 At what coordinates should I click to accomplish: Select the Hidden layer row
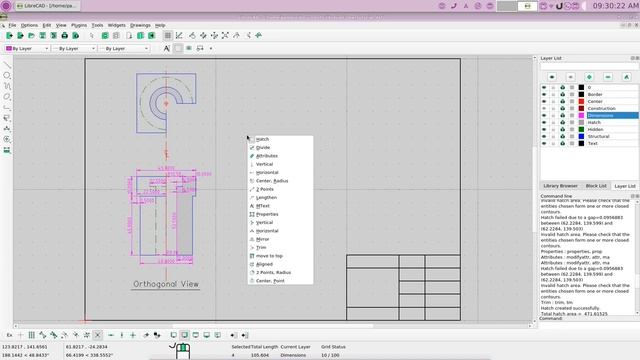point(589,129)
